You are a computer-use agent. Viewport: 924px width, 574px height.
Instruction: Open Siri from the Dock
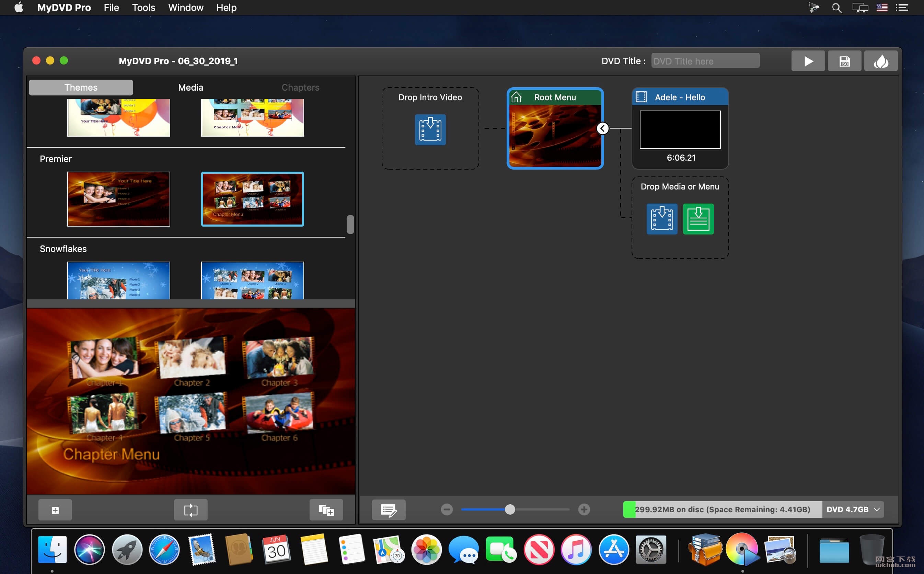tap(89, 549)
